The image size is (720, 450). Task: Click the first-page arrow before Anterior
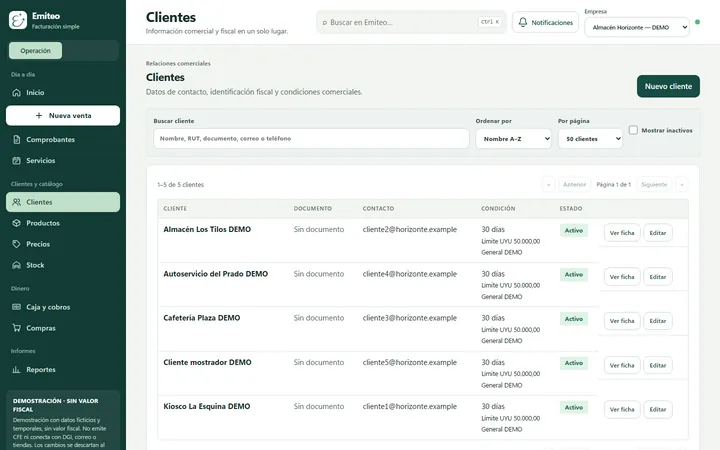(548, 185)
